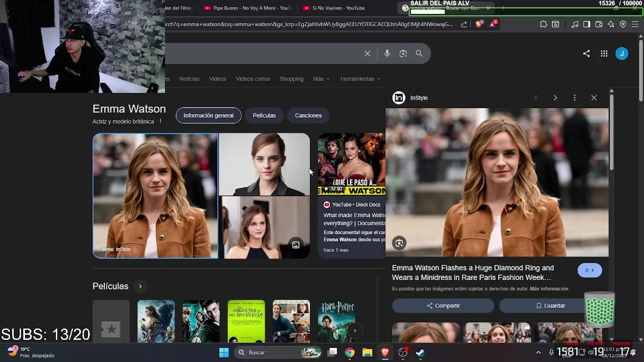Open the browser hamburger menu
This screenshot has width=644, height=362.
click(635, 24)
